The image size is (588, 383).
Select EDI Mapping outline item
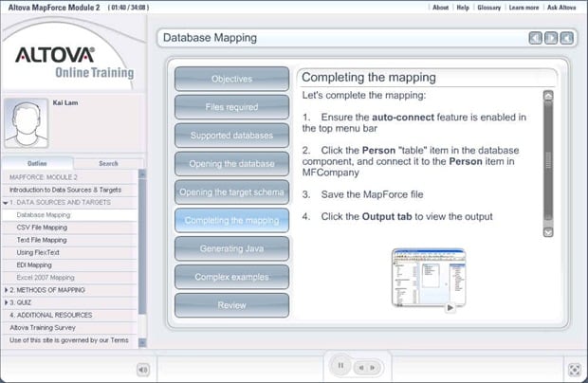tap(70, 264)
